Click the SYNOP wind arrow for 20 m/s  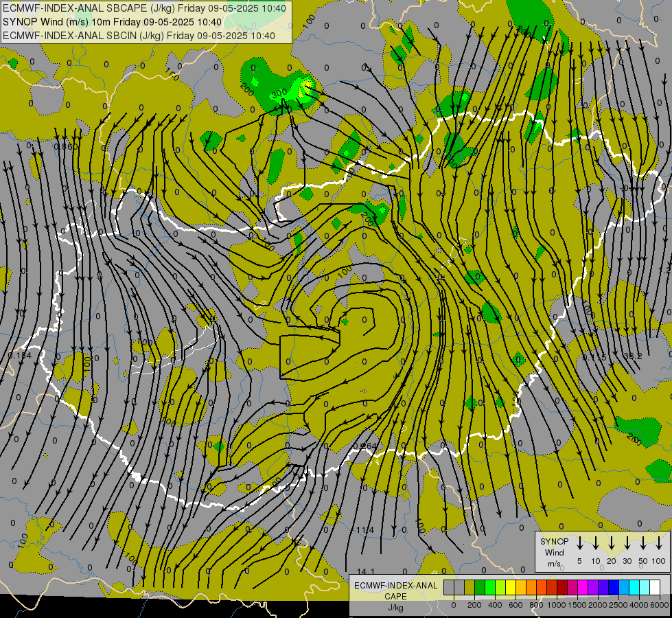tap(611, 543)
